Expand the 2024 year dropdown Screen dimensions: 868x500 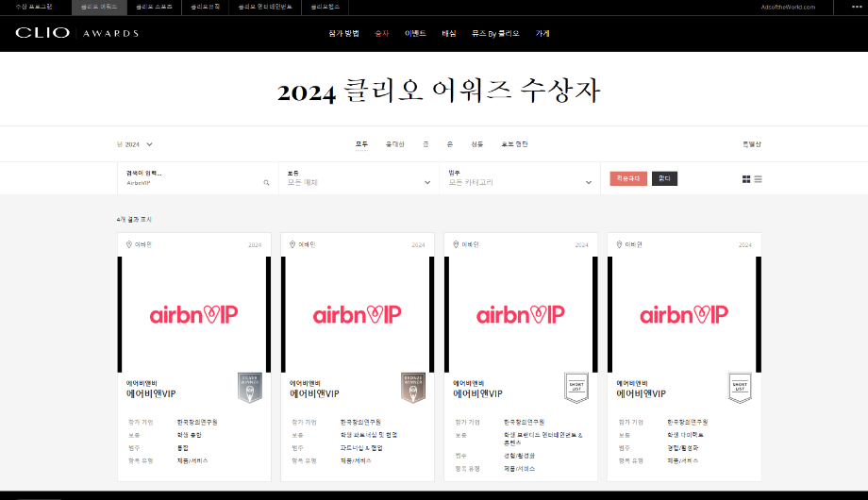(x=135, y=144)
